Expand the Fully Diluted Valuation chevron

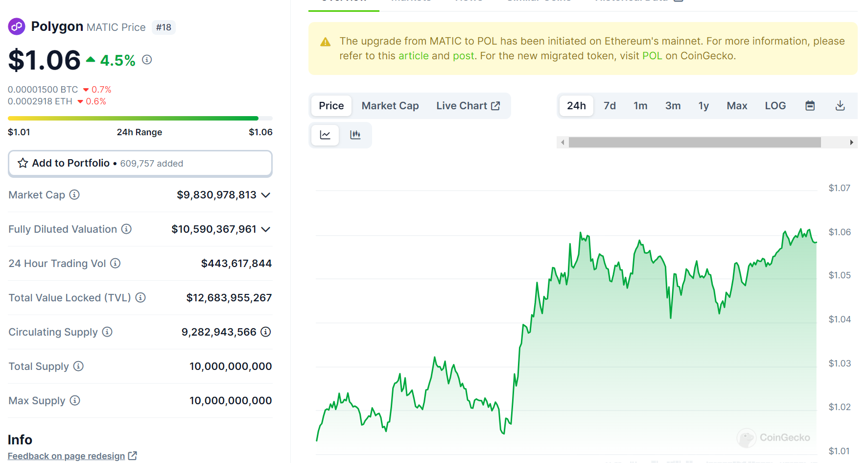[266, 229]
